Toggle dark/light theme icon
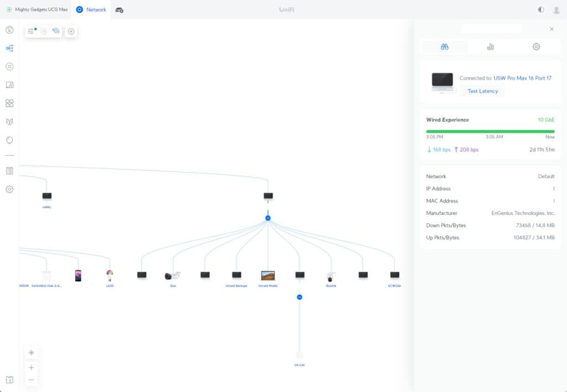Image resolution: width=567 pixels, height=392 pixels. point(541,10)
